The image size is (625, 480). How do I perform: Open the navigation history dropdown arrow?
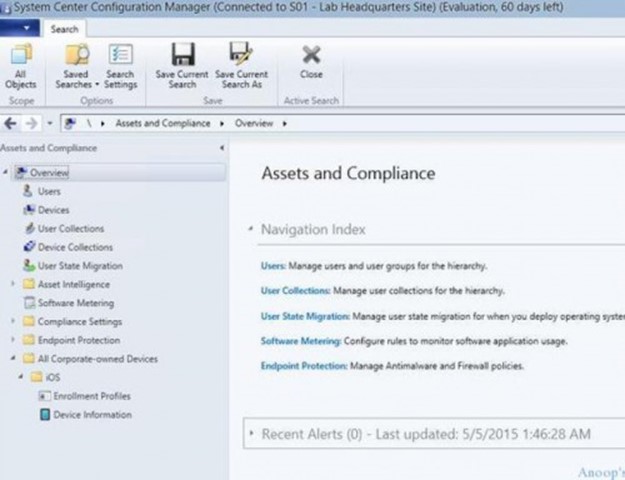(x=50, y=123)
